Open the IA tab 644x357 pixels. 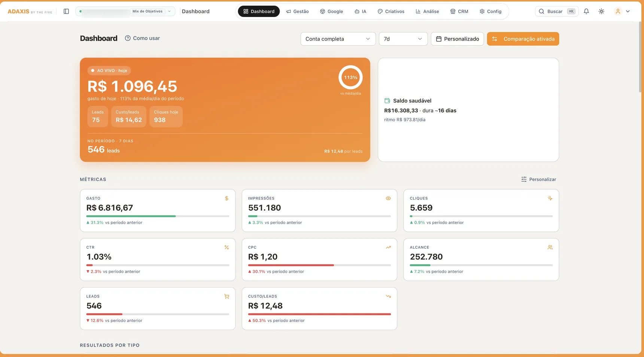[360, 11]
